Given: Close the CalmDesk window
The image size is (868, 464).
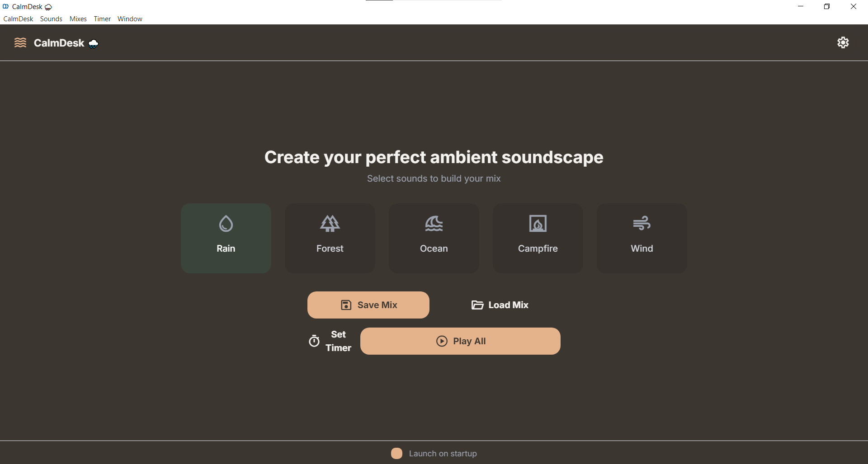Looking at the screenshot, I should click(854, 6).
